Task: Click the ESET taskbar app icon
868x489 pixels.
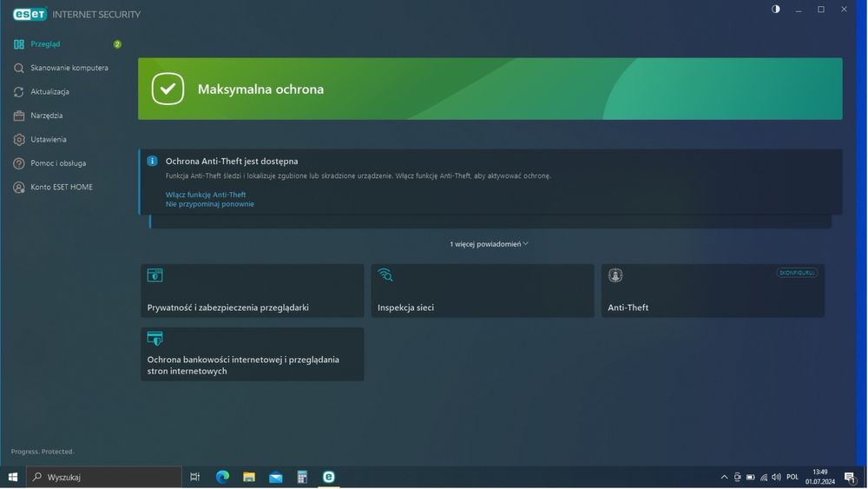Action: click(329, 477)
